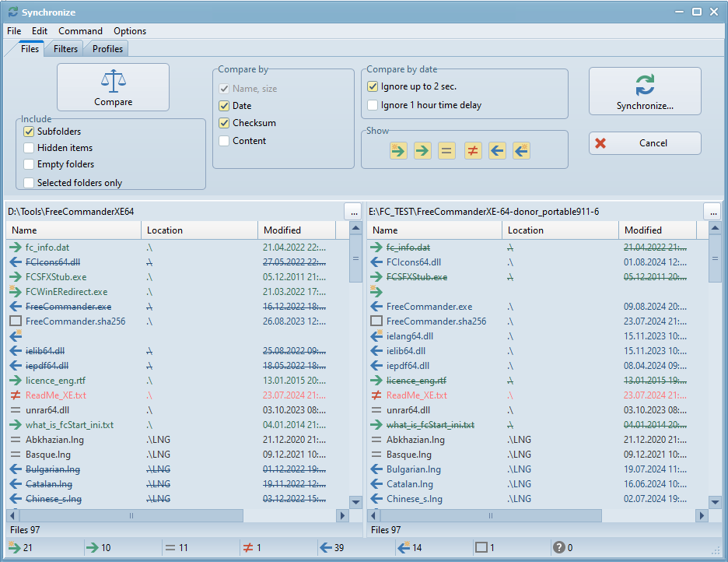Untick the Date compare checkbox
728x562 pixels.
[224, 105]
